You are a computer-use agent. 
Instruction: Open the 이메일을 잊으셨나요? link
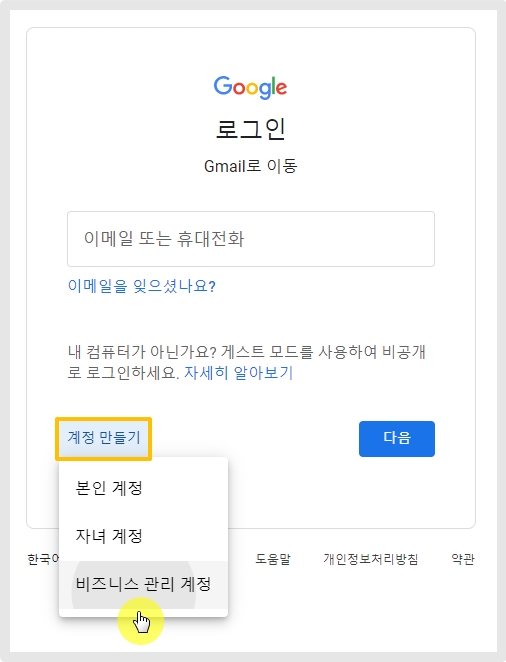(142, 286)
